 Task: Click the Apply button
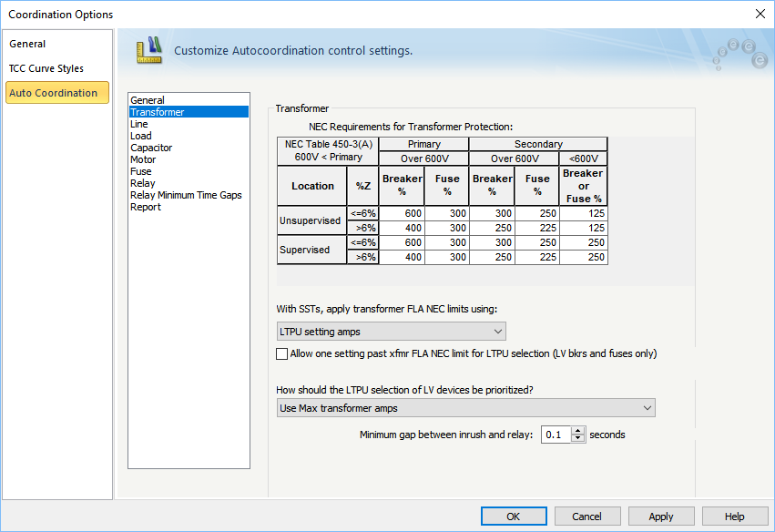(x=661, y=517)
